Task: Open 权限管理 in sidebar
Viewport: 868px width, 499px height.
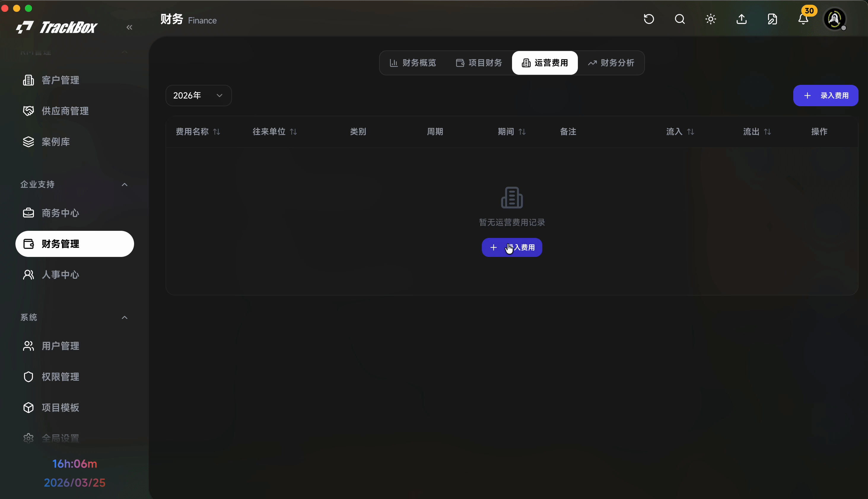Action: 74,377
